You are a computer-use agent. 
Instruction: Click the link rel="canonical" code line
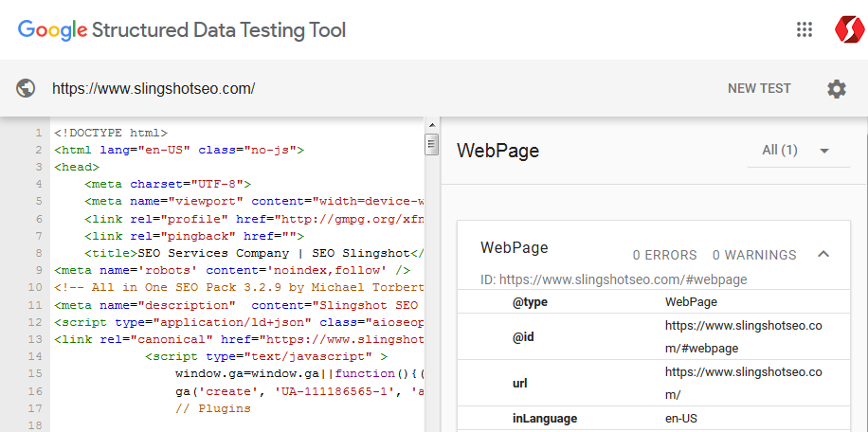[x=239, y=339]
